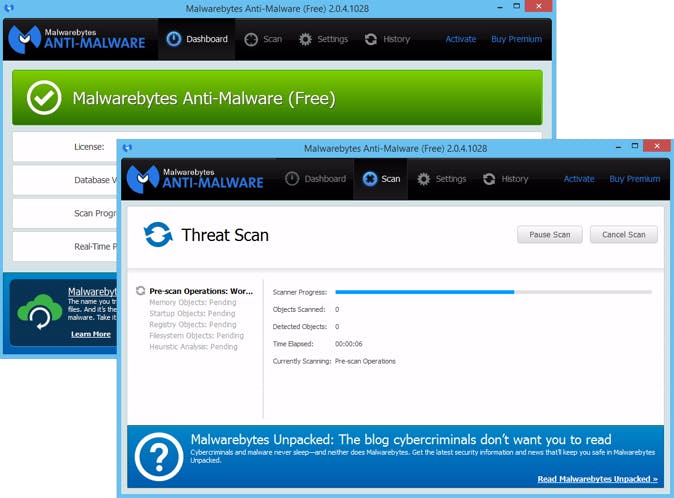Image resolution: width=674 pixels, height=498 pixels.
Task: Click the History refresh icon in back window
Action: point(371,40)
